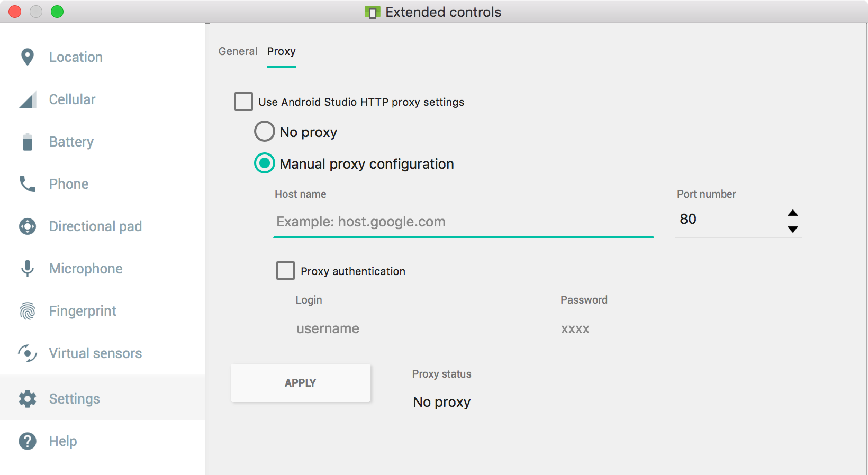The image size is (868, 475).
Task: Click the Virtual sensors icon
Action: pyautogui.click(x=28, y=353)
